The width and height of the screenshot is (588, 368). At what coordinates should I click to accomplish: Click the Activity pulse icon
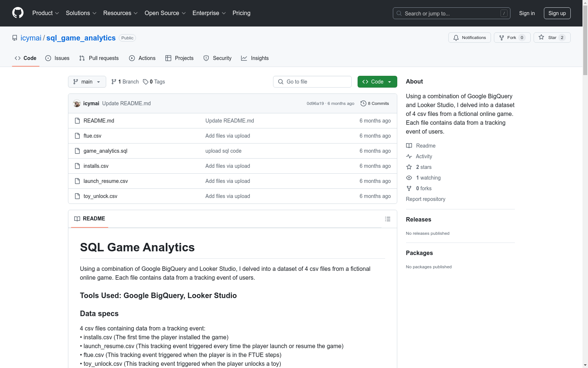tap(409, 156)
